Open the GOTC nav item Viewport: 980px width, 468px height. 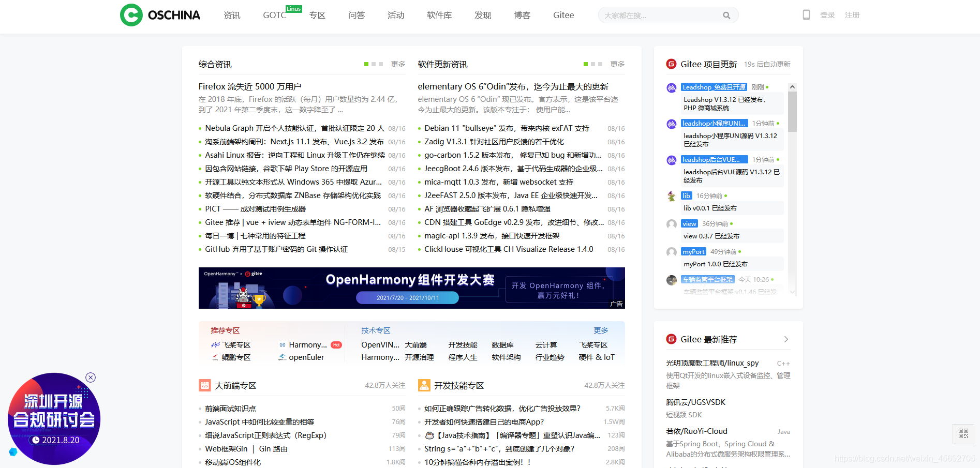point(274,16)
